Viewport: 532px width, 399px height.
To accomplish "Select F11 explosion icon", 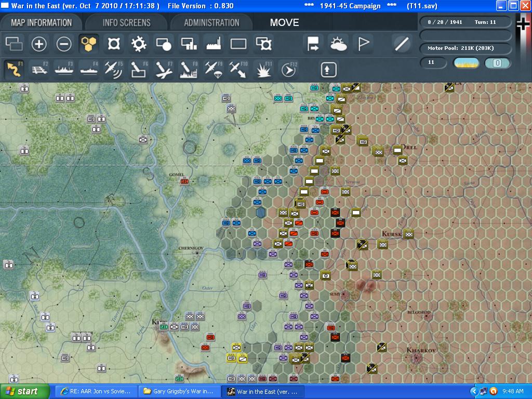I will [x=263, y=69].
